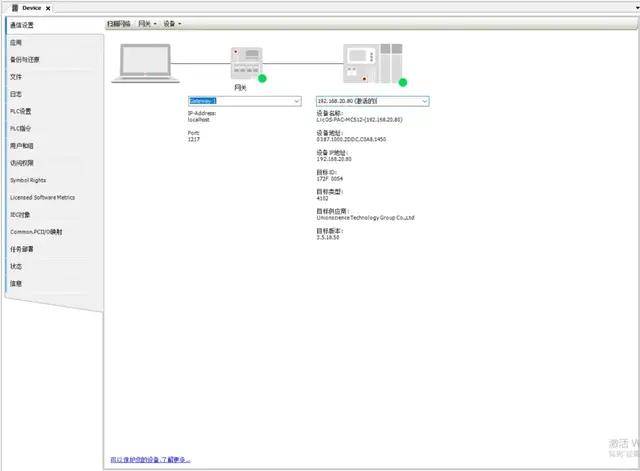
Task: Select the 备份与还原 side tab
Action: click(x=25, y=59)
